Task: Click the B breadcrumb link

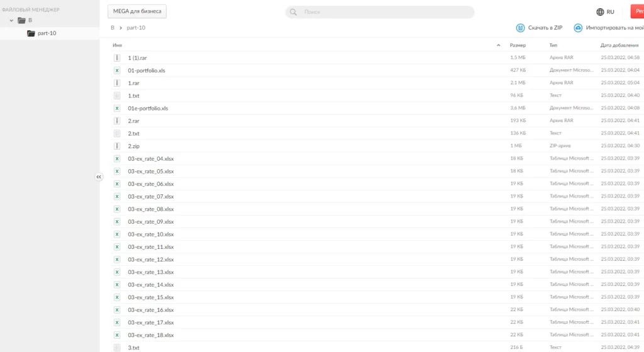Action: [x=113, y=28]
